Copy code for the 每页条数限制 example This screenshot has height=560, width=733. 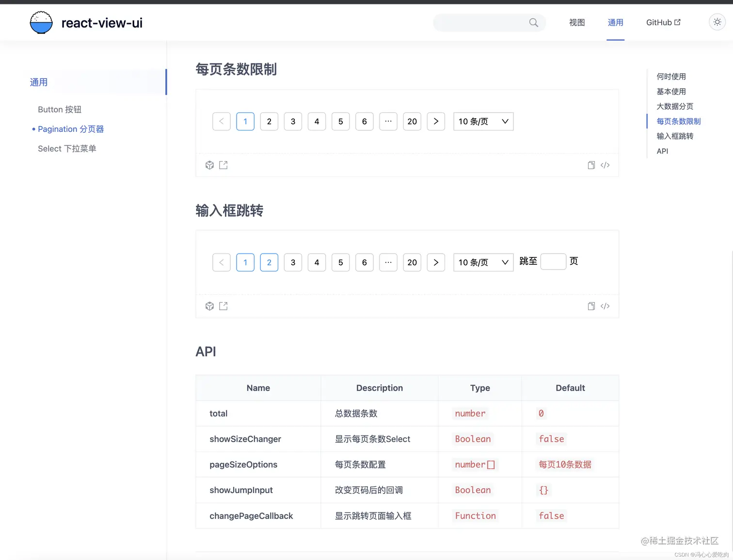tap(591, 165)
